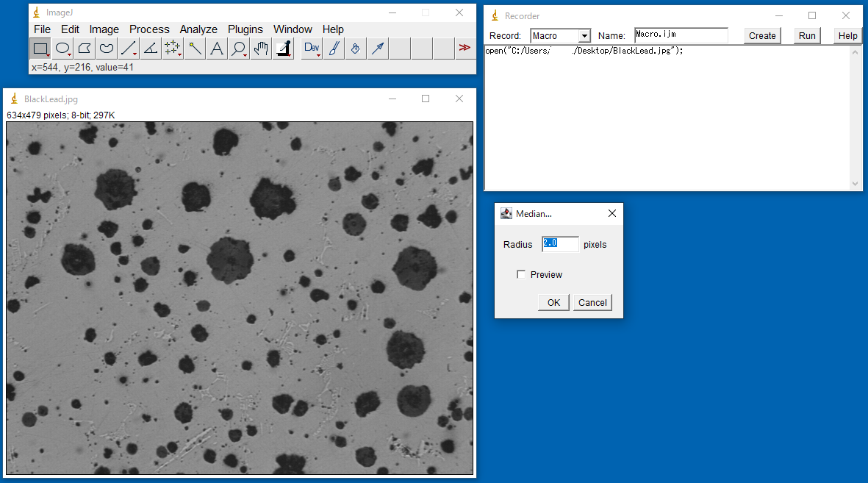The image size is (868, 483).
Task: Click the Radius input field
Action: (560, 244)
